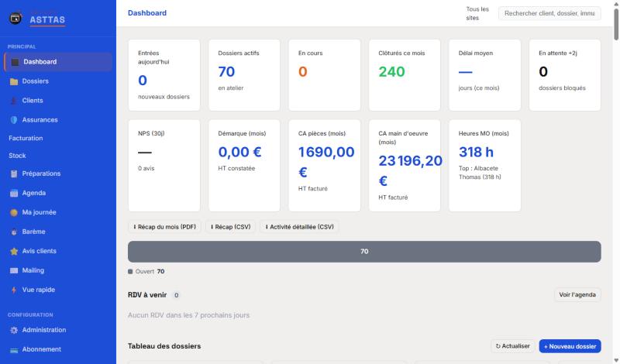Click the Assurances shield icon
Screen dimensions: 620x364
[14, 120]
